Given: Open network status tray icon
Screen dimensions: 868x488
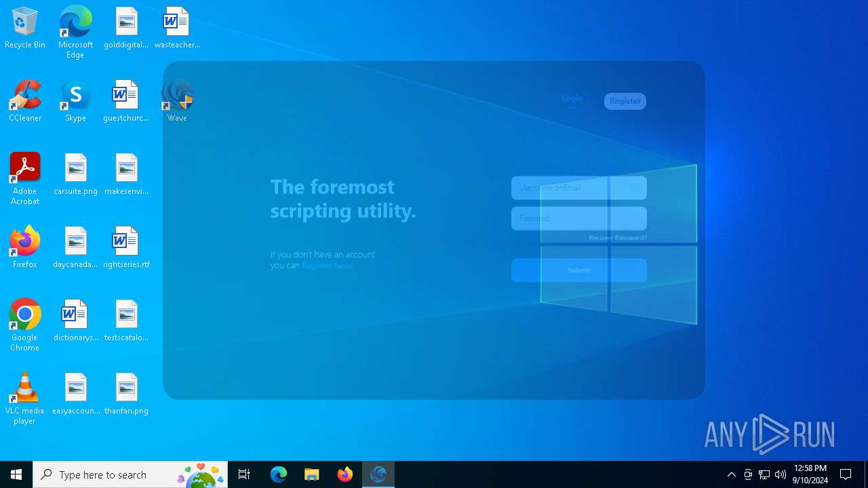Looking at the screenshot, I should click(764, 474).
